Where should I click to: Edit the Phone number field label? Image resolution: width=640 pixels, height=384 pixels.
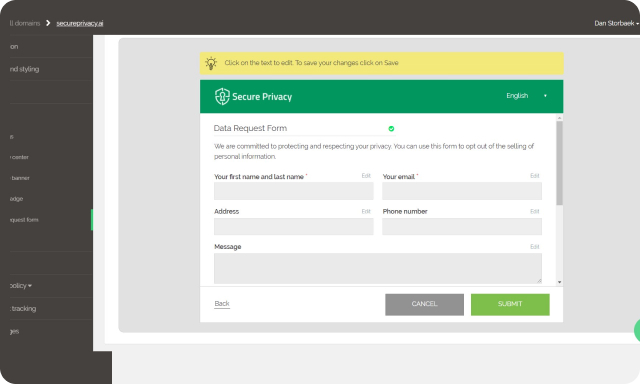(x=535, y=211)
